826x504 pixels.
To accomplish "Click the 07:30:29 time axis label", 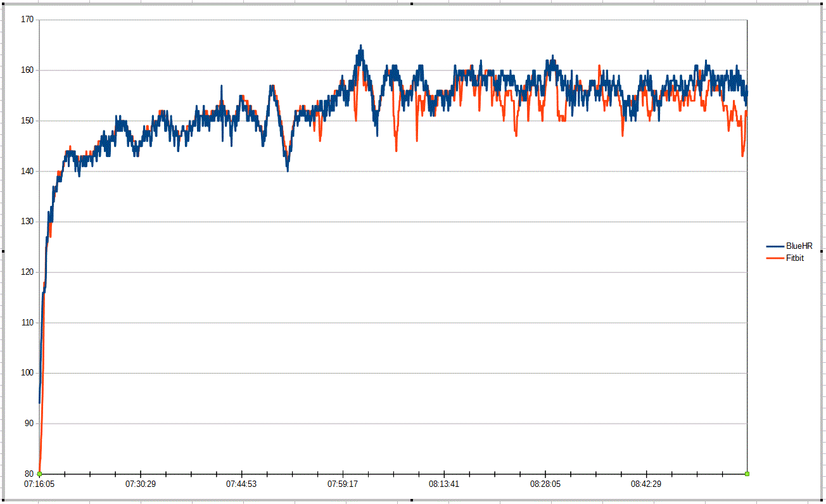I will tap(141, 484).
